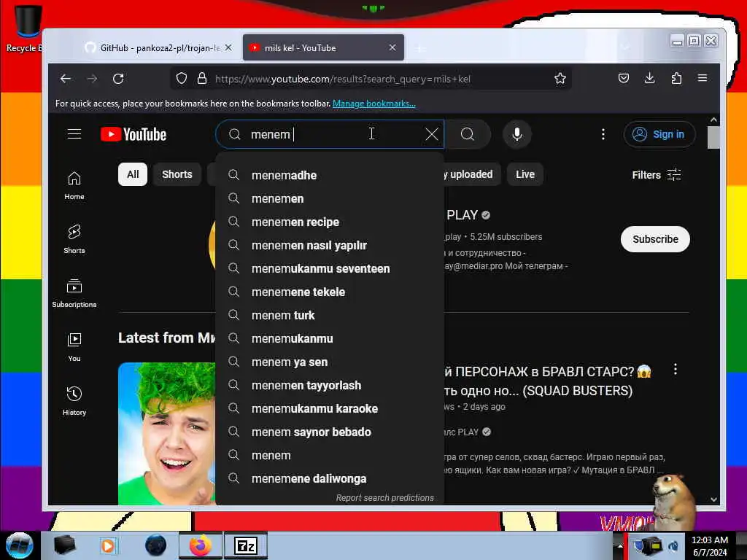Choose suggestion menem turk
The height and width of the screenshot is (560, 747).
point(330,315)
